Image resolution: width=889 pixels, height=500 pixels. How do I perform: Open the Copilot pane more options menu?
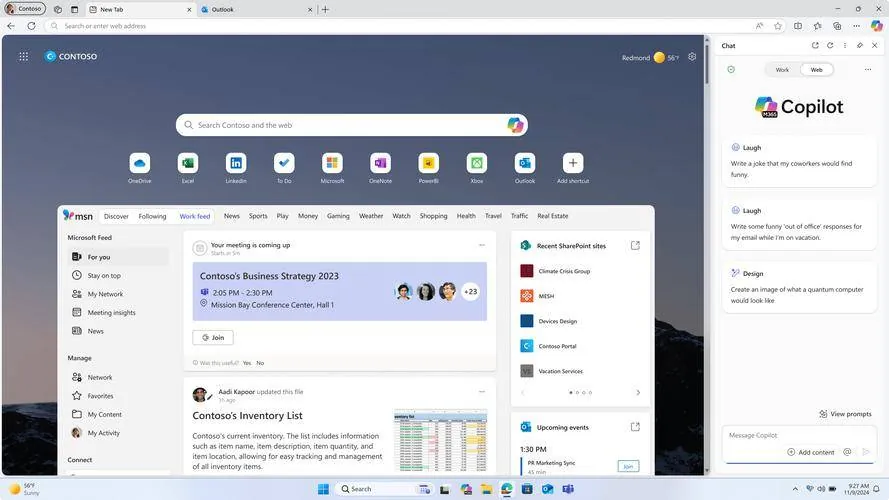(868, 70)
